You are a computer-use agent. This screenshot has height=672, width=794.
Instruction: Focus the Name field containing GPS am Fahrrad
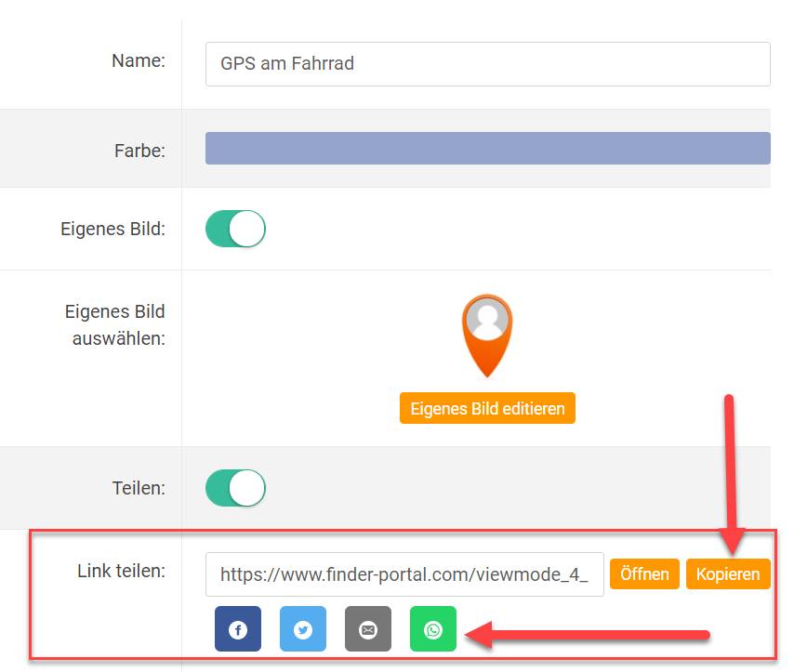point(487,64)
